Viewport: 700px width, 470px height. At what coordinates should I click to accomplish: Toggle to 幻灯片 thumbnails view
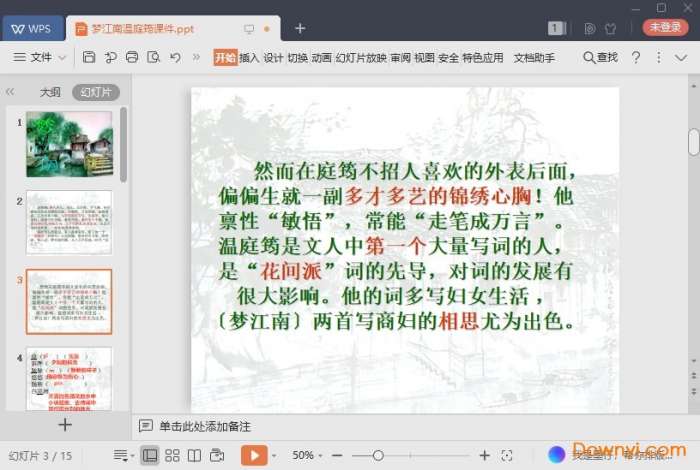point(96,92)
